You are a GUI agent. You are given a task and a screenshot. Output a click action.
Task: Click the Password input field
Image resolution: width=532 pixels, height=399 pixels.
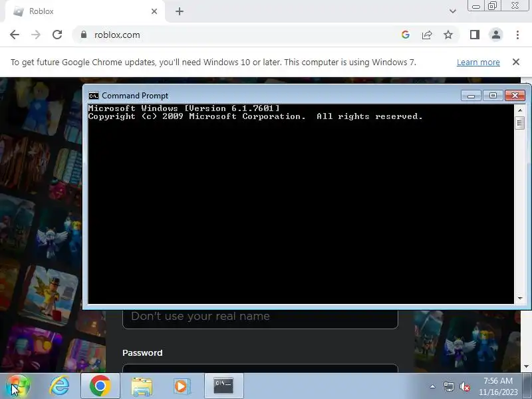[x=260, y=368]
